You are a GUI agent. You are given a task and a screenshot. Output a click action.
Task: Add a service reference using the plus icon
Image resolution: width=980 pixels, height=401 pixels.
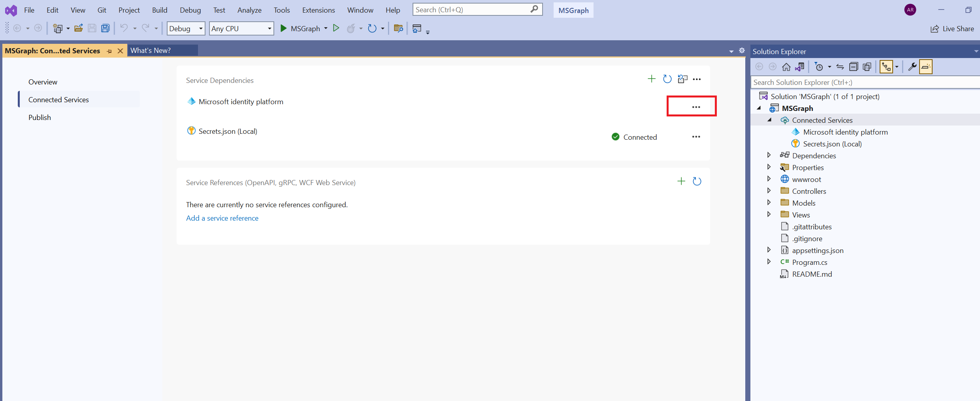pos(681,181)
